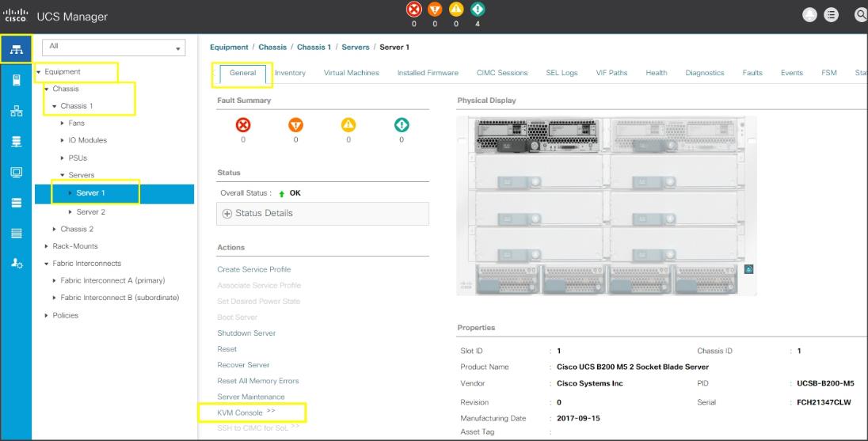Click the major faults icon in header
The image size is (868, 441).
[435, 10]
